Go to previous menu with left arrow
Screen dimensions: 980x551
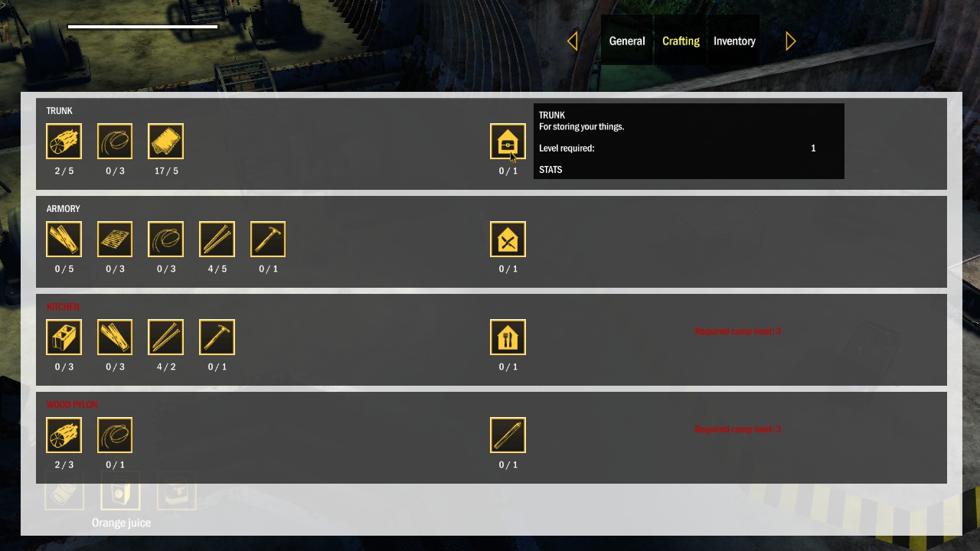tap(572, 41)
